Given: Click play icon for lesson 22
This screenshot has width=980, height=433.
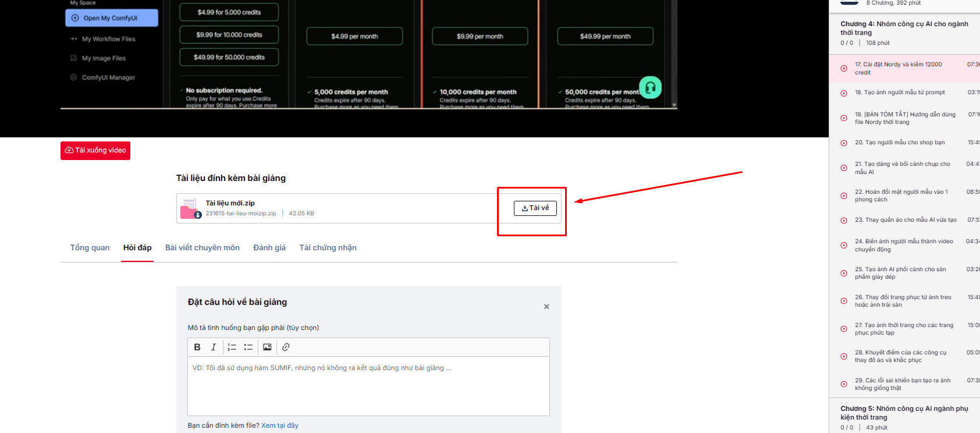Looking at the screenshot, I should [844, 196].
